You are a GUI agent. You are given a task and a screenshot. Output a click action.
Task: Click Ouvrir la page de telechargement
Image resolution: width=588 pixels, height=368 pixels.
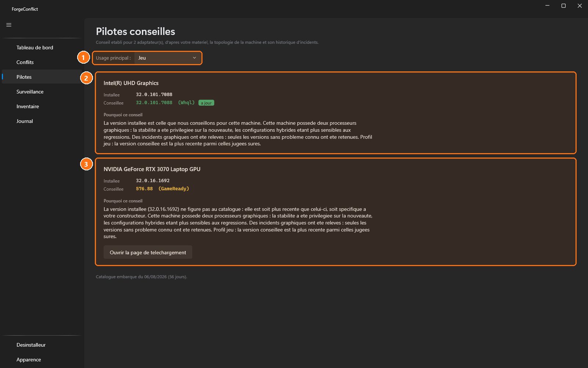148,252
